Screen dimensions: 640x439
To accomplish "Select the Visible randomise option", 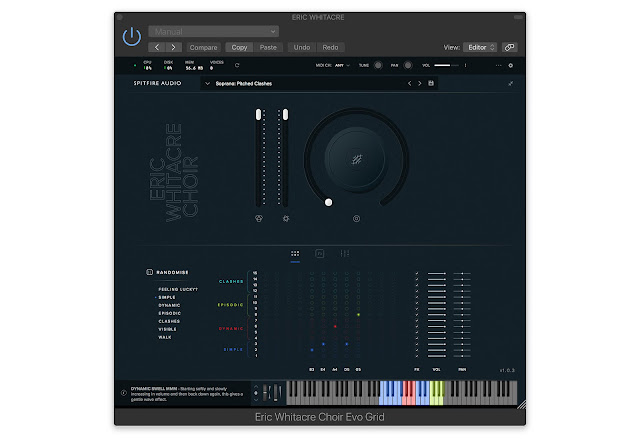I will tap(167, 329).
